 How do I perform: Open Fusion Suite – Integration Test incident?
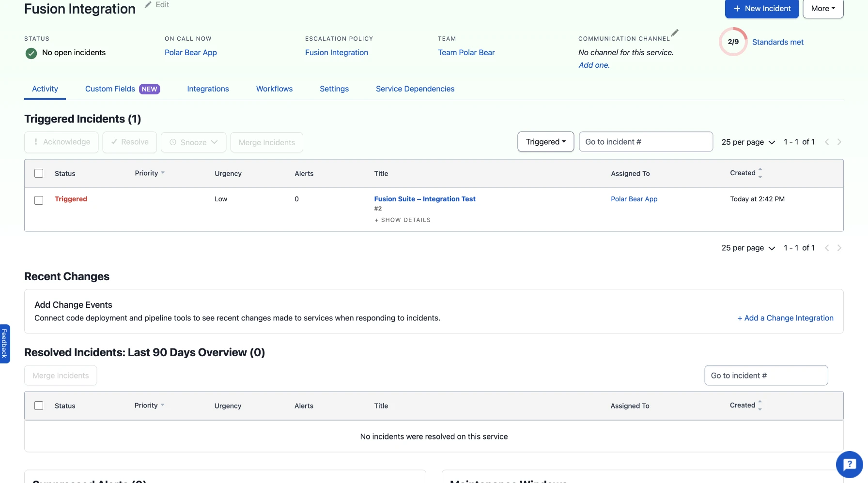click(x=424, y=199)
